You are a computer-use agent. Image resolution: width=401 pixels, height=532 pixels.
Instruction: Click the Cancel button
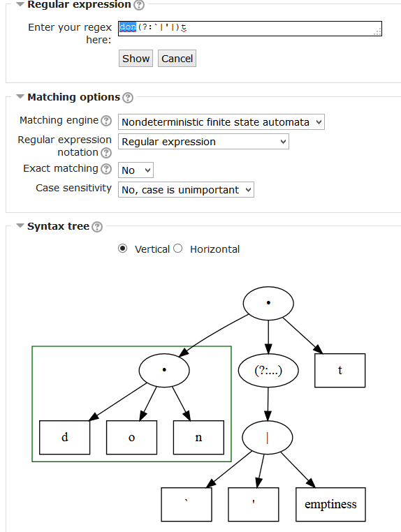point(177,59)
